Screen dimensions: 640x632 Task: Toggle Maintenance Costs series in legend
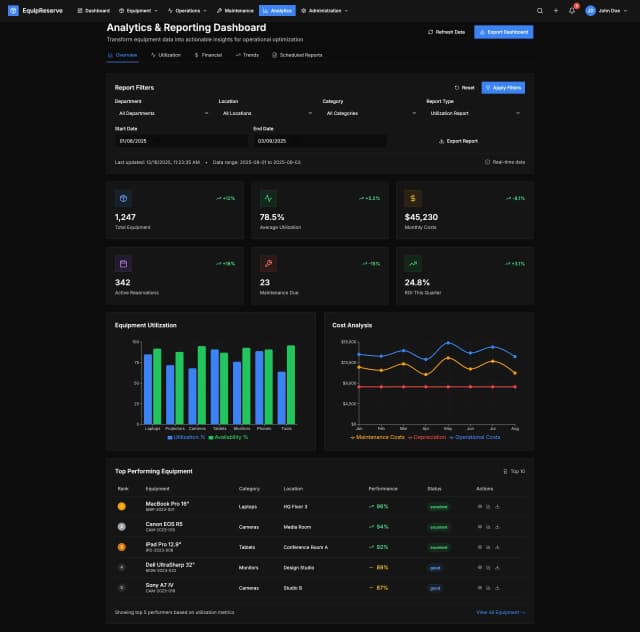click(x=377, y=437)
